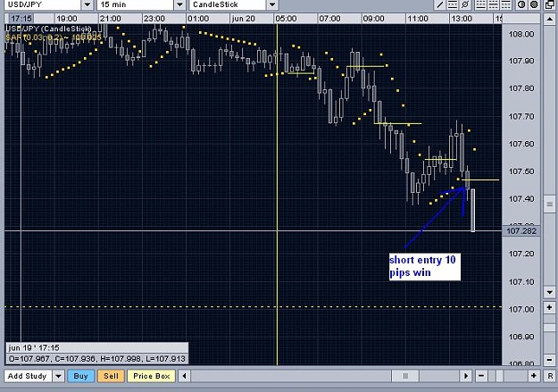The image size is (558, 392).
Task: Click the CandleStick chart style field
Action: click(228, 4)
